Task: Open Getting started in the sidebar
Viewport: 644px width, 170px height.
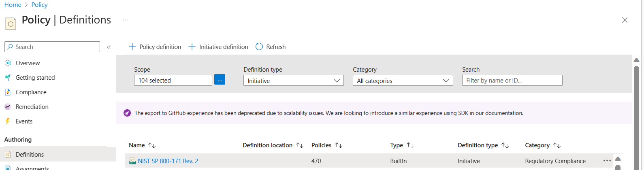Action: click(x=35, y=78)
